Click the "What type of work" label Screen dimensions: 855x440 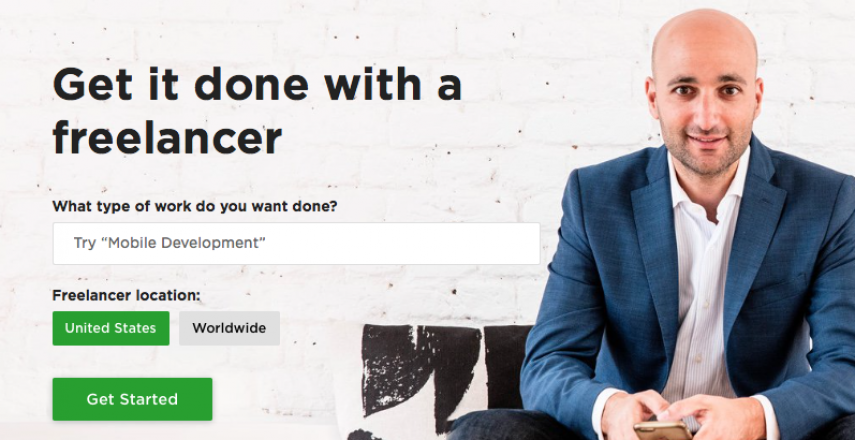(x=195, y=207)
